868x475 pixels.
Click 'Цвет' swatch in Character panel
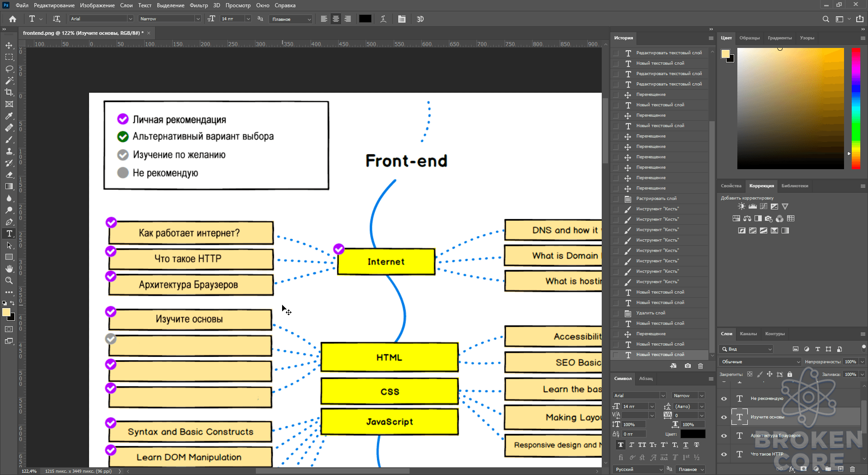[693, 434]
